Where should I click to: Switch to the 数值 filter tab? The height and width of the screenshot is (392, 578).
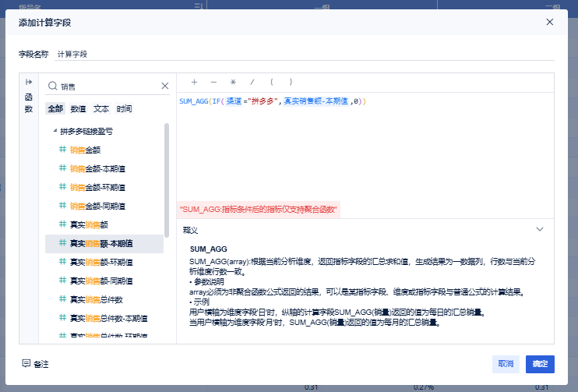point(78,109)
